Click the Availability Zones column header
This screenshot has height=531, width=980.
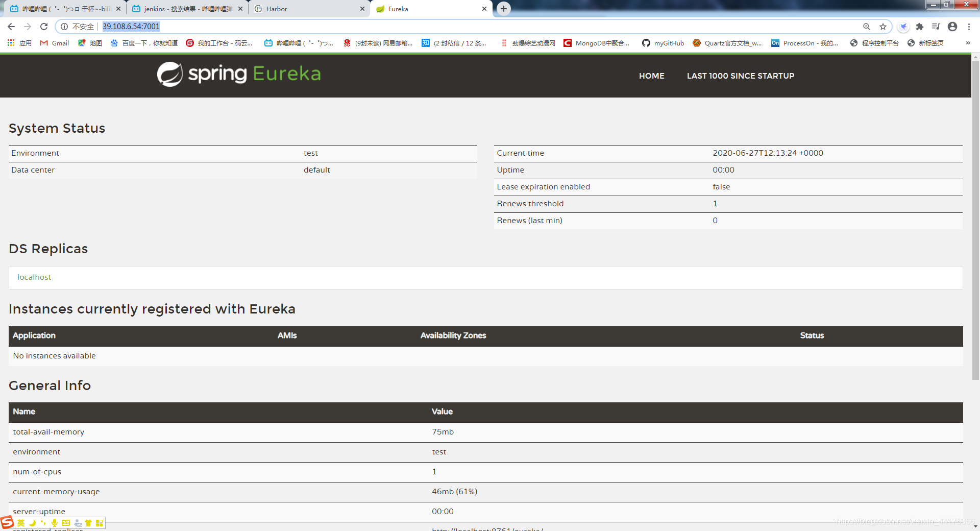(453, 335)
